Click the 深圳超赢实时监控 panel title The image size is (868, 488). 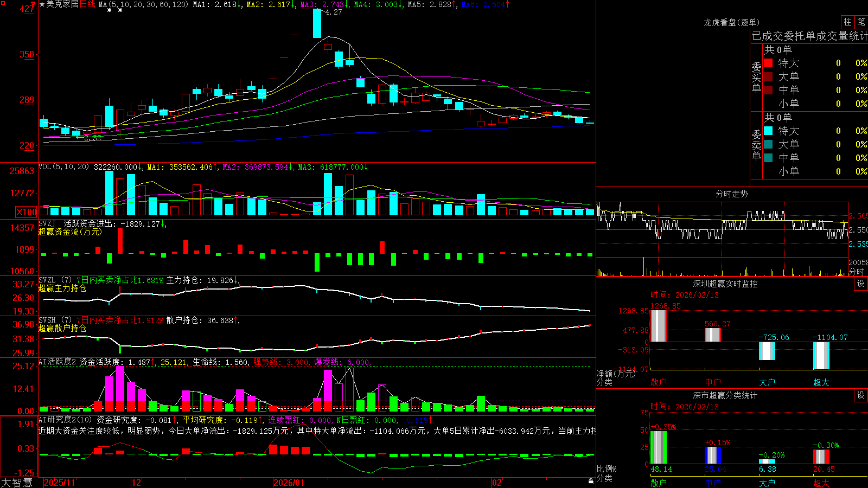pos(725,284)
